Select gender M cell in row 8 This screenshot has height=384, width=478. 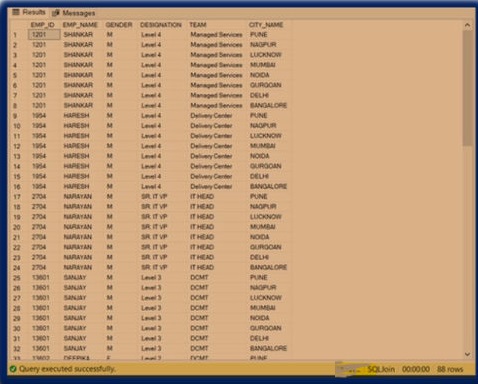[x=110, y=105]
